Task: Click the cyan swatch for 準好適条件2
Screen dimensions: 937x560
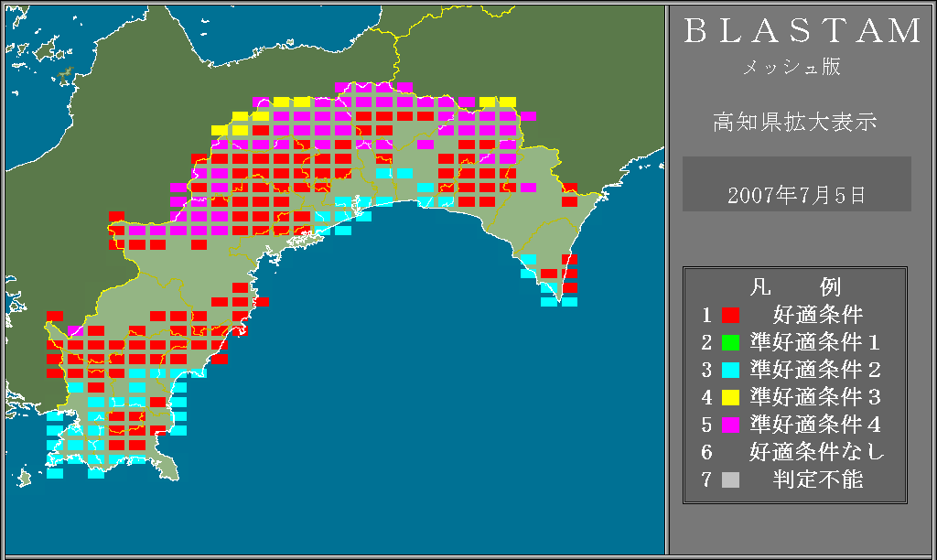Action: [x=730, y=370]
